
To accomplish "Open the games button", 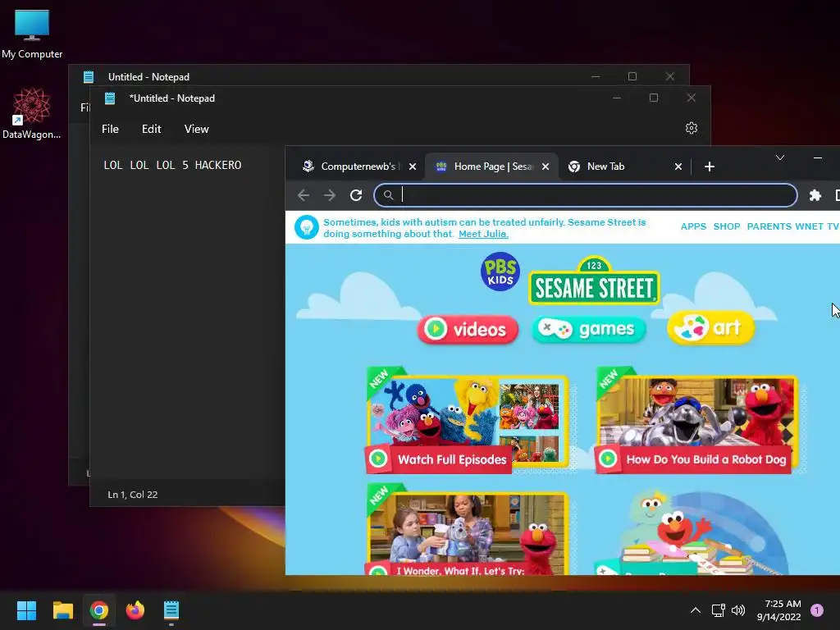I will 588,328.
